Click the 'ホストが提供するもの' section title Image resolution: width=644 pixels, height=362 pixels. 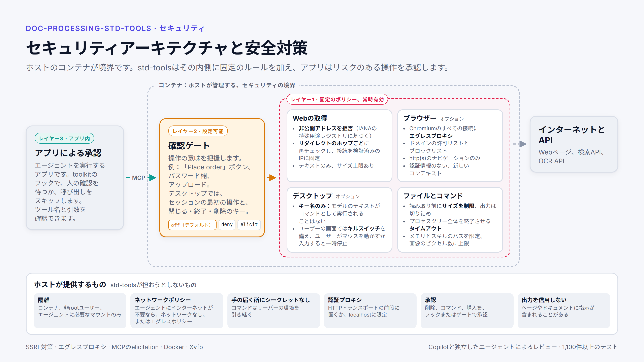tap(70, 285)
